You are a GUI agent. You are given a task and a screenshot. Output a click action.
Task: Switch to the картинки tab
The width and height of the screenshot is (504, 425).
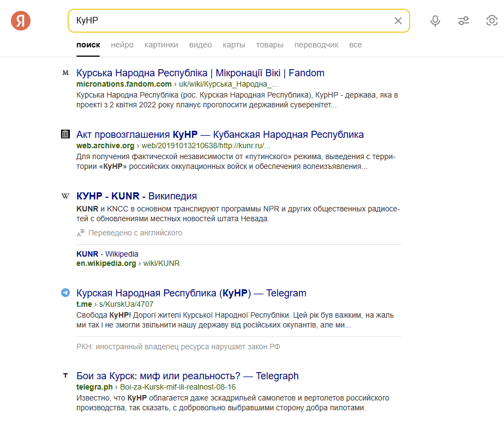pyautogui.click(x=161, y=45)
